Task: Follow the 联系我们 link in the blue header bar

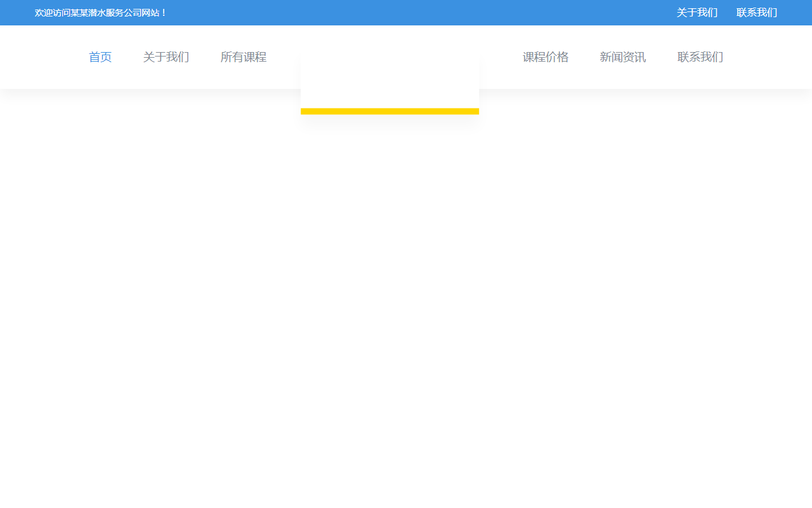Action: (x=757, y=13)
